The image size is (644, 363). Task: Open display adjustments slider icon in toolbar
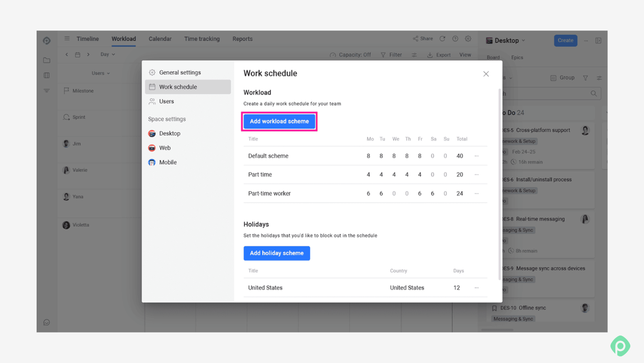pos(414,55)
